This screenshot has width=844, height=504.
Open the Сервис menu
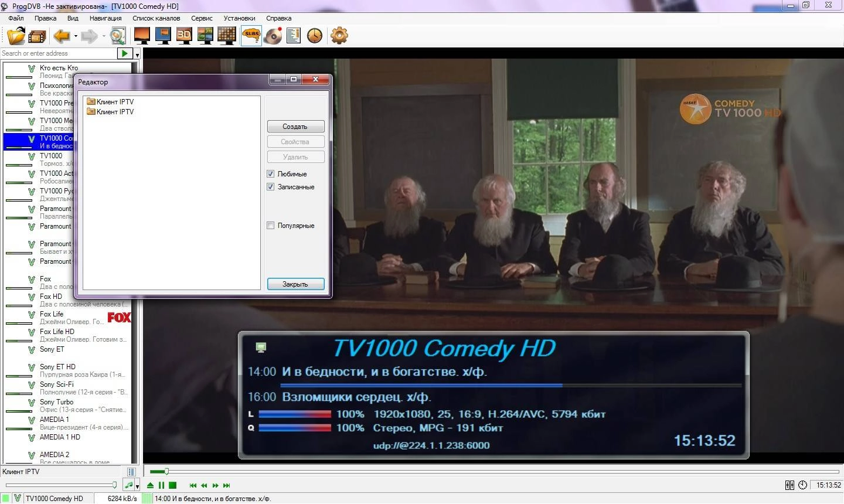(x=202, y=18)
